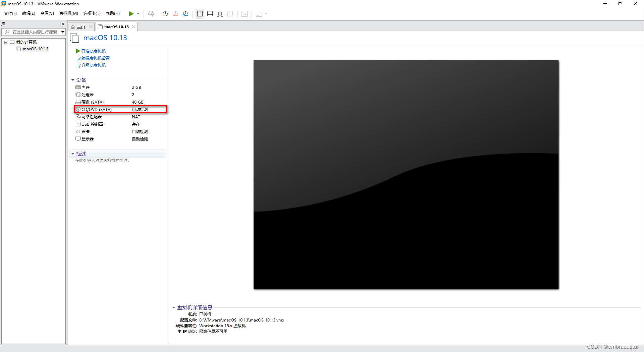The width and height of the screenshot is (644, 352).
Task: Click the processor device icon
Action: [x=78, y=95]
